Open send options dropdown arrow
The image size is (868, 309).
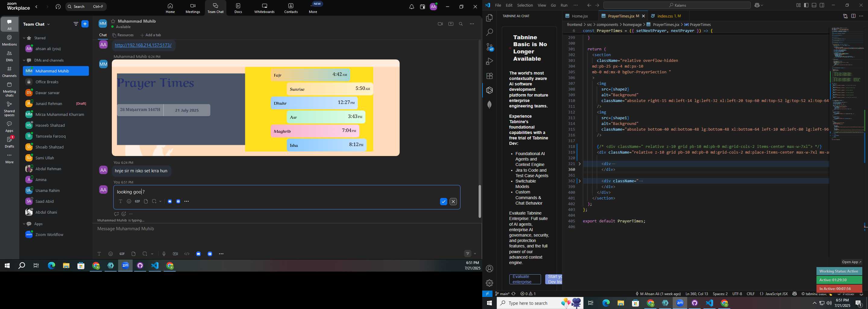(x=475, y=254)
